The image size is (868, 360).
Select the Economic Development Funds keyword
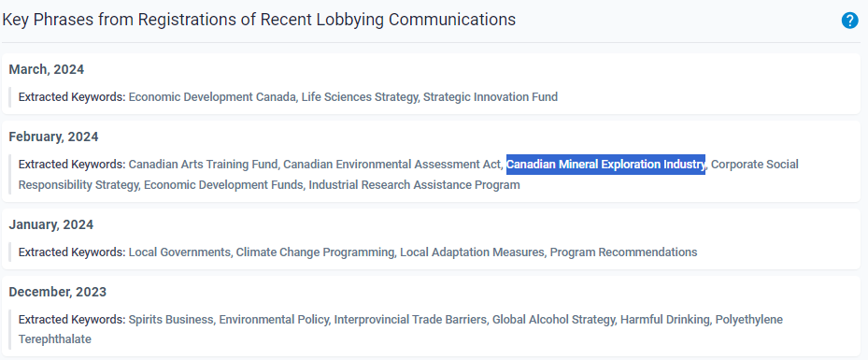click(x=223, y=185)
